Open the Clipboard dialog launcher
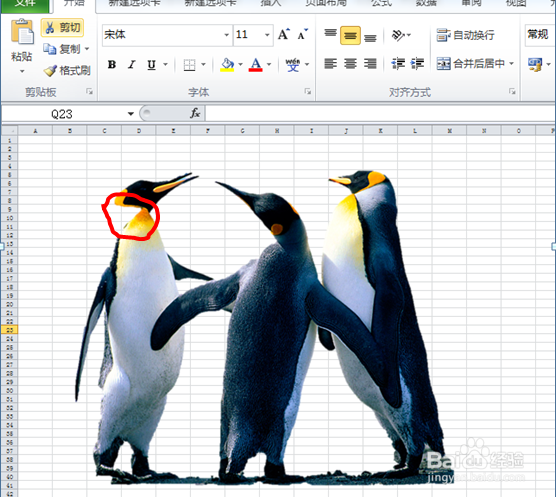 point(89,92)
